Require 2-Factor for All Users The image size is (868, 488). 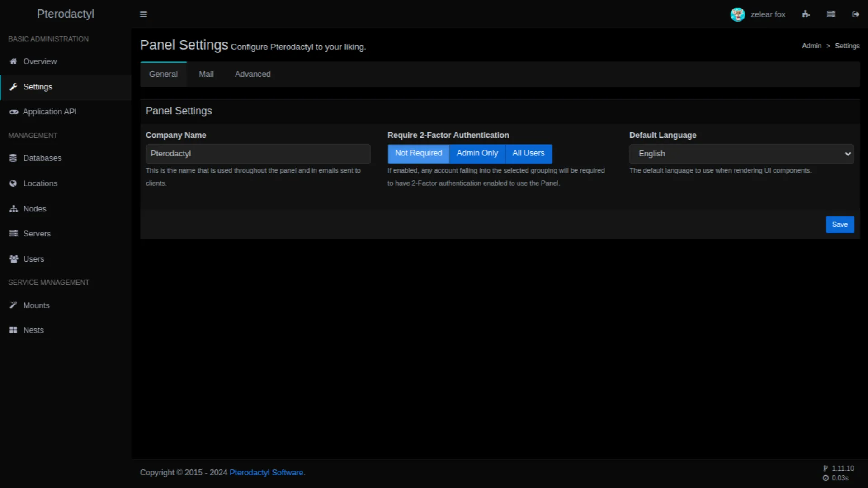tap(528, 154)
